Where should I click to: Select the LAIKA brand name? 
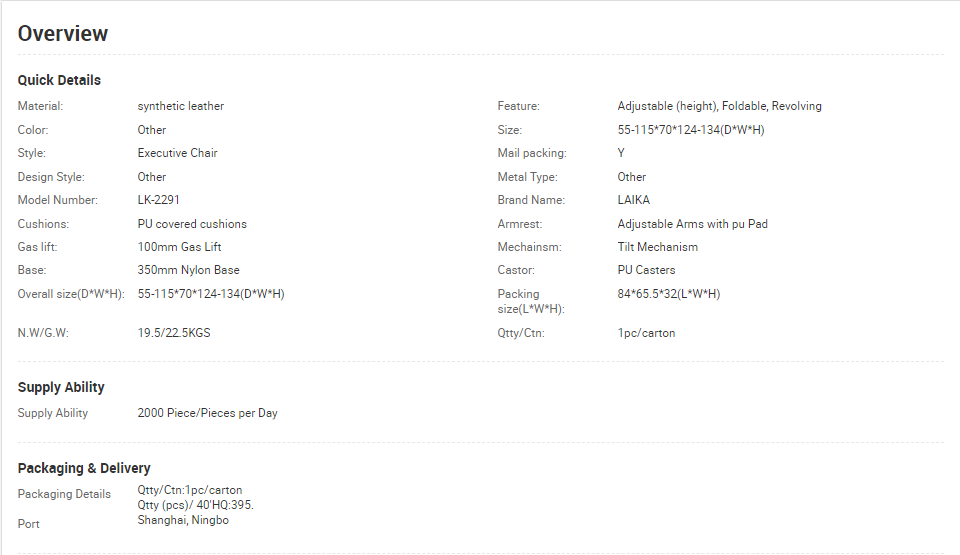click(x=634, y=200)
